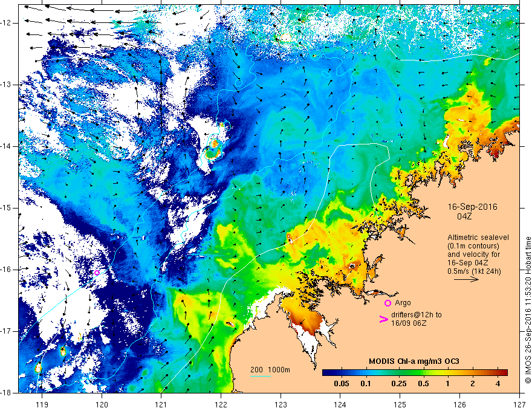Click the longitude label 121

click(161, 404)
